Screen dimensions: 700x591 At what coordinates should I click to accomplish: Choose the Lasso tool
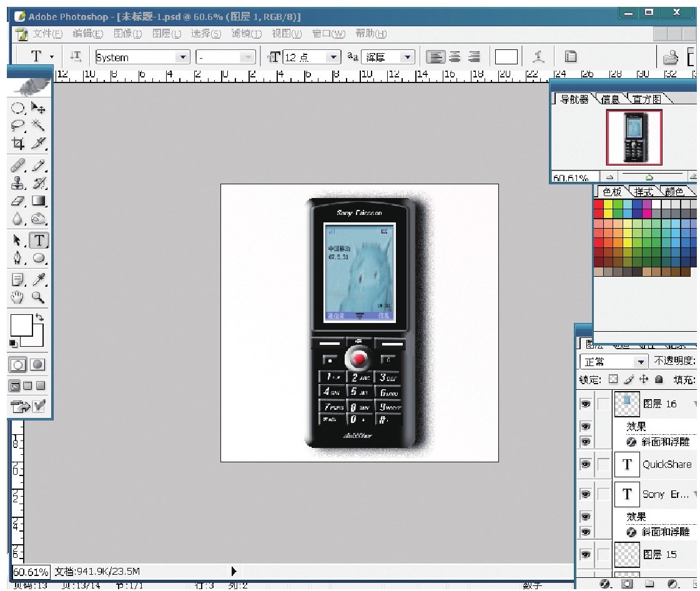click(x=18, y=126)
